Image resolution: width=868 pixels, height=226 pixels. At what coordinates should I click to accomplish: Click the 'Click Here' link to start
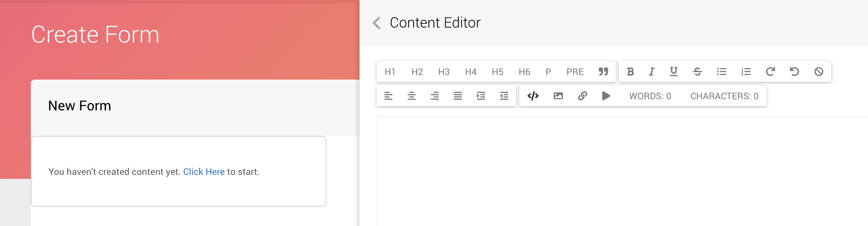[x=203, y=172]
